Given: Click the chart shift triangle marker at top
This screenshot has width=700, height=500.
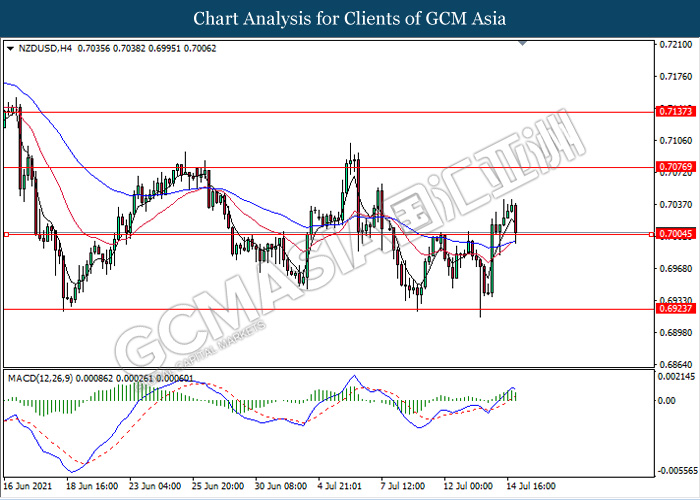Looking at the screenshot, I should click(x=523, y=43).
